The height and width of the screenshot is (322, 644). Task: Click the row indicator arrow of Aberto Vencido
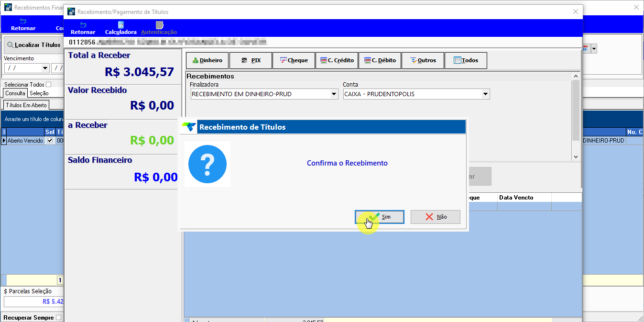pyautogui.click(x=4, y=141)
